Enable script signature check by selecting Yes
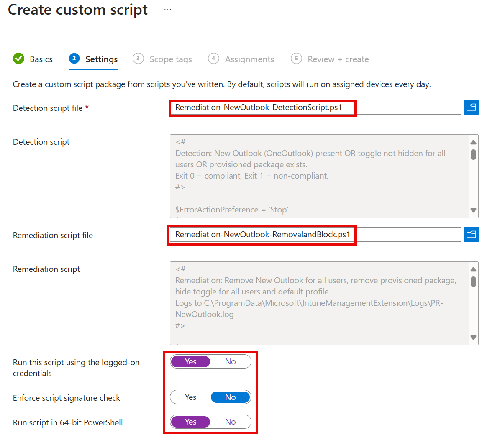Image resolution: width=495 pixels, height=448 pixels. coord(190,397)
